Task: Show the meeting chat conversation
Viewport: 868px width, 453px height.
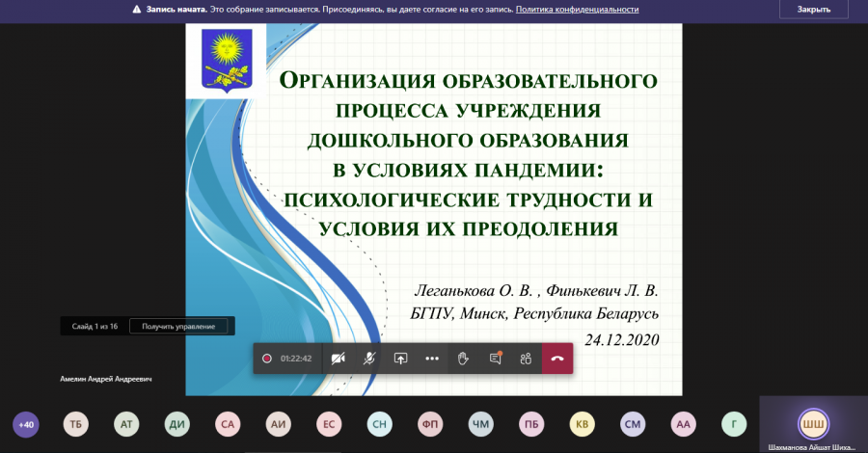Action: coord(495,359)
